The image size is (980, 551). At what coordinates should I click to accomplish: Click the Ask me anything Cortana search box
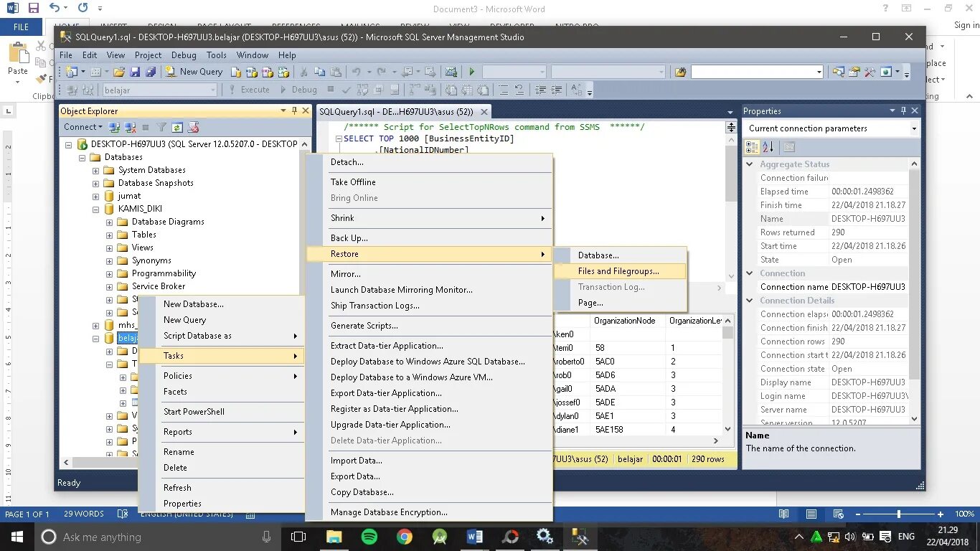[x=157, y=537]
